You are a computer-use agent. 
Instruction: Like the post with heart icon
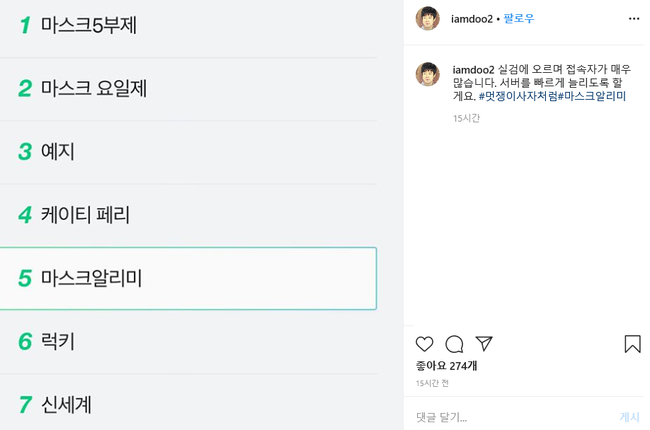tap(424, 344)
